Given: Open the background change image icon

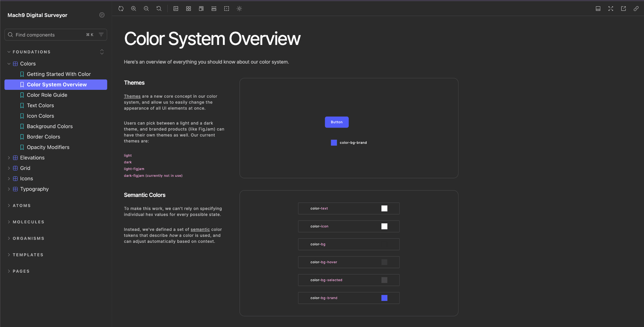Looking at the screenshot, I should [176, 9].
